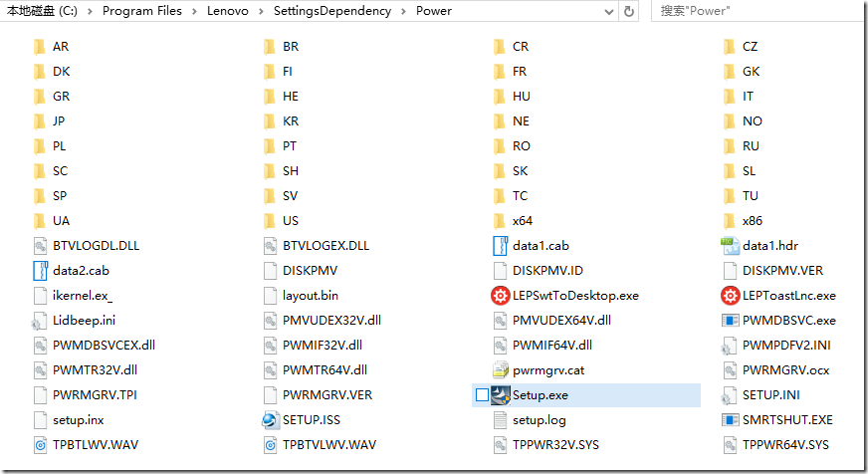Click the TPPWR32V.SYS file icon

point(501,445)
